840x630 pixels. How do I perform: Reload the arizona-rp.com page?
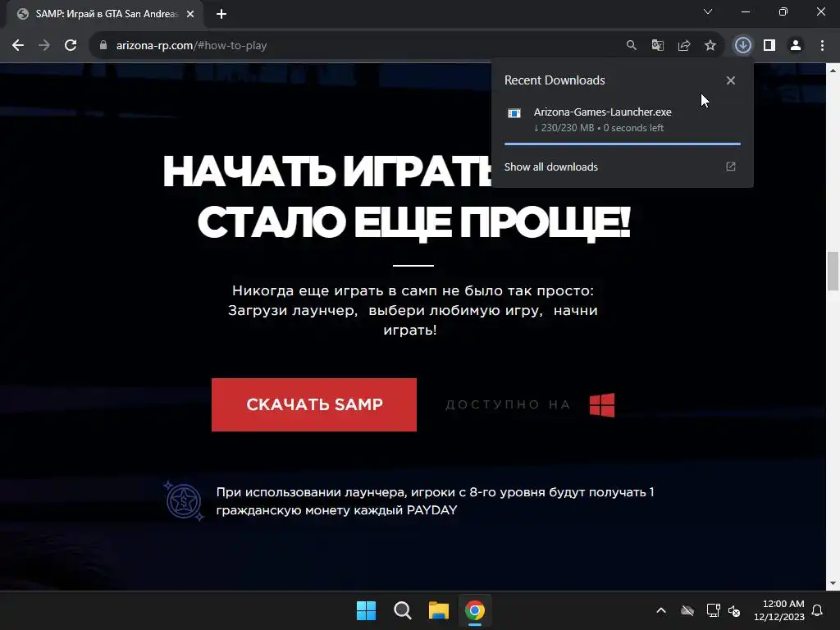[x=71, y=46]
